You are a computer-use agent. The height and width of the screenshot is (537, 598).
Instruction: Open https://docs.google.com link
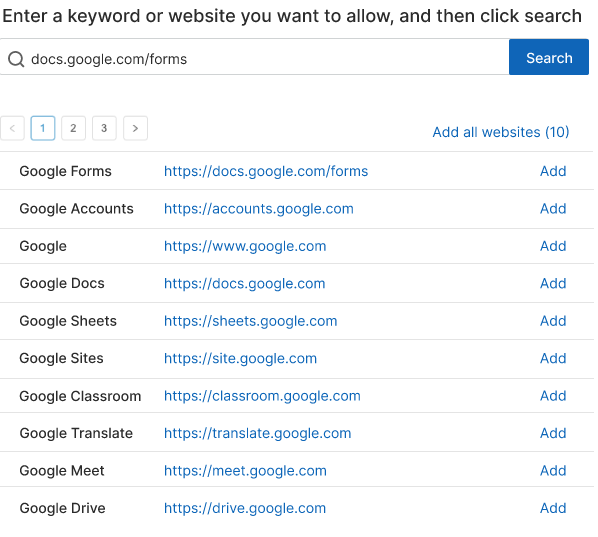[x=244, y=284]
